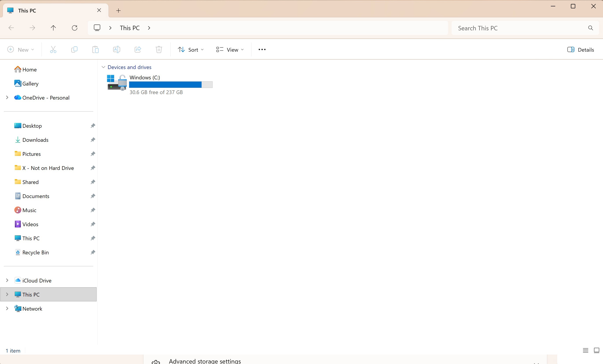Open the See more ellipsis menu
Screen dimensions: 603x364
[x=262, y=50]
